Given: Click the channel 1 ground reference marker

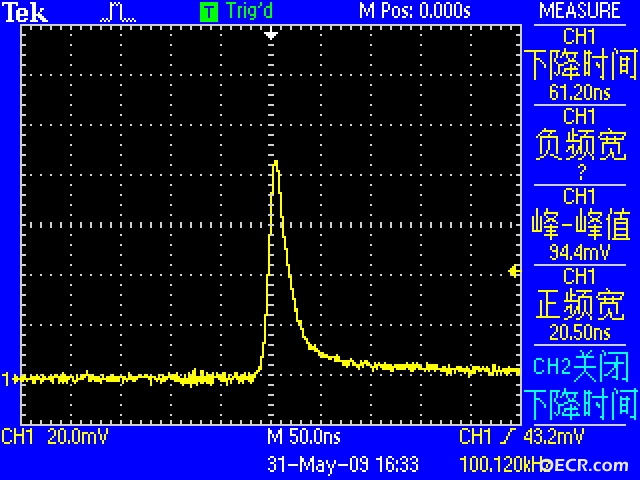Looking at the screenshot, I should [x=10, y=379].
